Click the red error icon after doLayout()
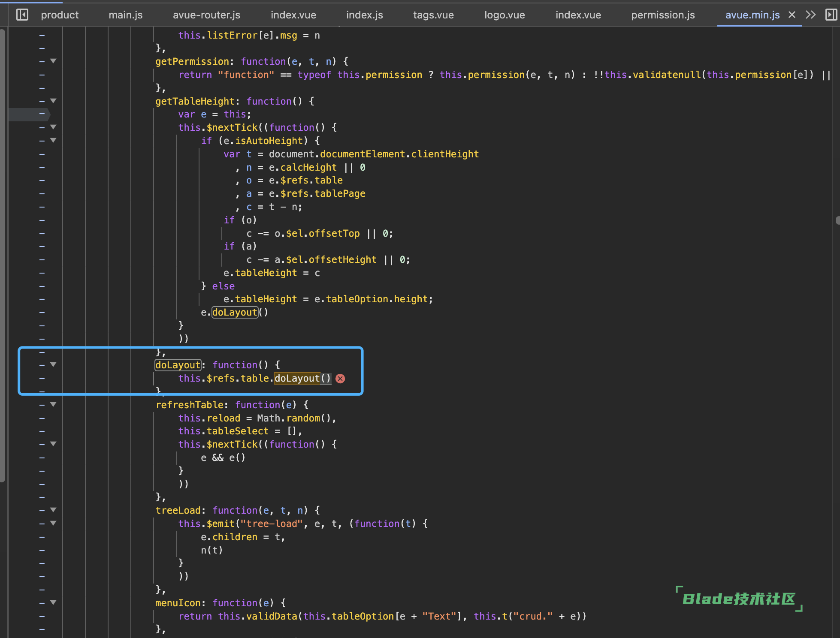This screenshot has width=840, height=638. 340,379
